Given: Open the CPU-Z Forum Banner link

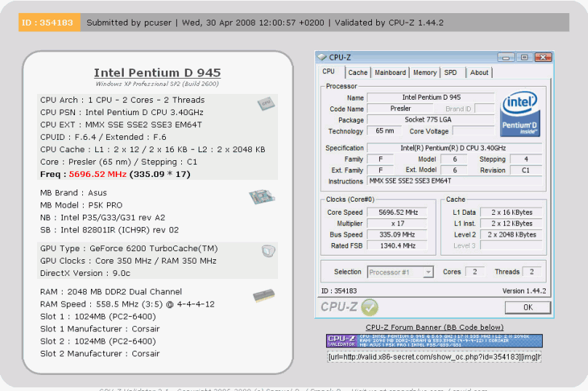Looking at the screenshot, I should [x=434, y=327].
